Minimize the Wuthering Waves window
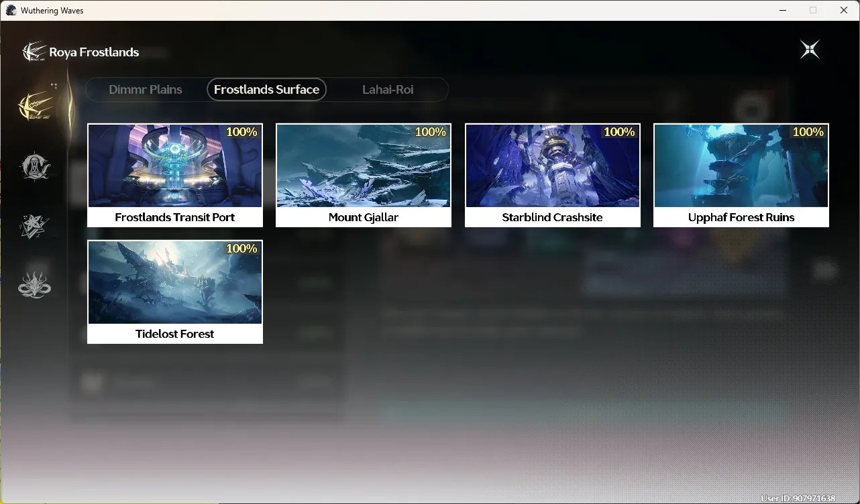 [x=783, y=10]
